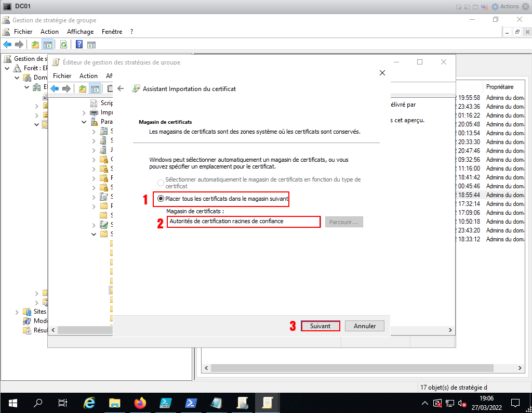Expand the Sites tree node
Screen dimensions: 532x413
pos(17,312)
